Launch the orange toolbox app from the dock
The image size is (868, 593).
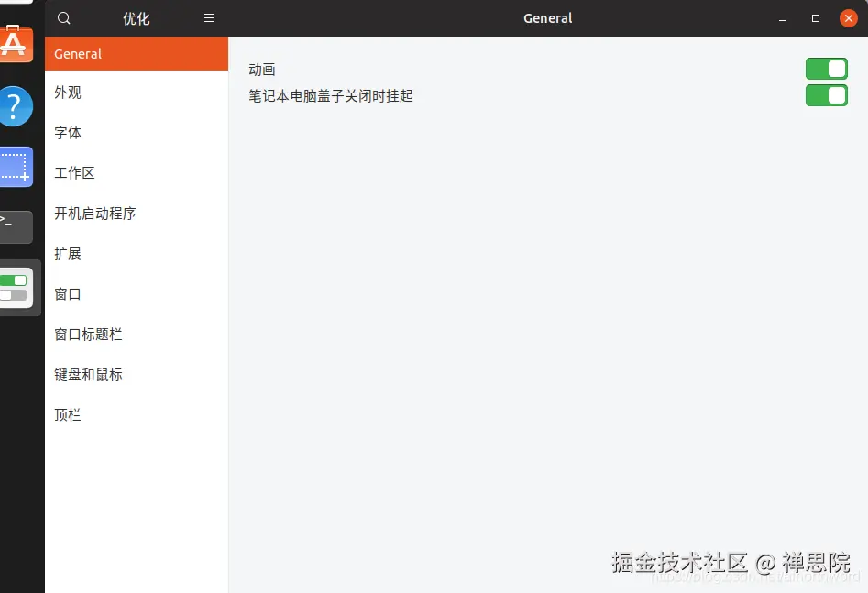pyautogui.click(x=14, y=43)
